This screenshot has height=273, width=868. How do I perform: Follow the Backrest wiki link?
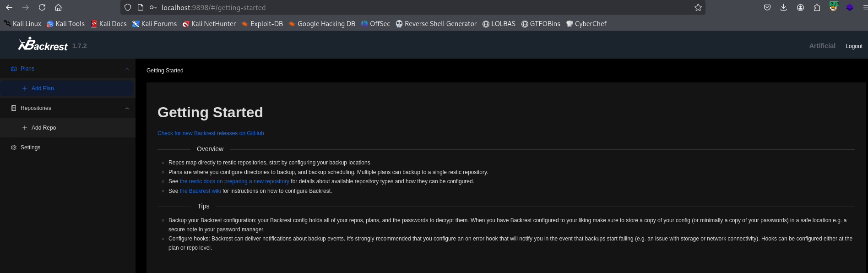[x=200, y=191]
